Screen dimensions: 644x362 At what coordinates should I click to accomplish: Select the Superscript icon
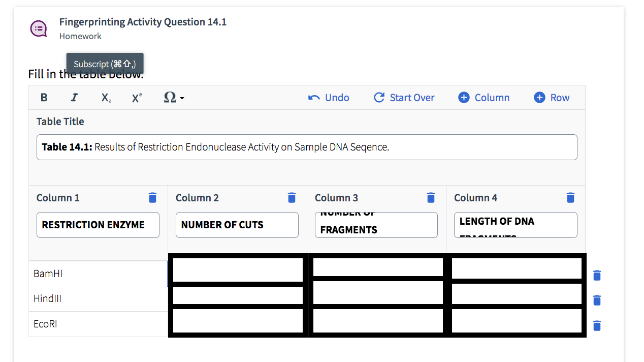(137, 97)
